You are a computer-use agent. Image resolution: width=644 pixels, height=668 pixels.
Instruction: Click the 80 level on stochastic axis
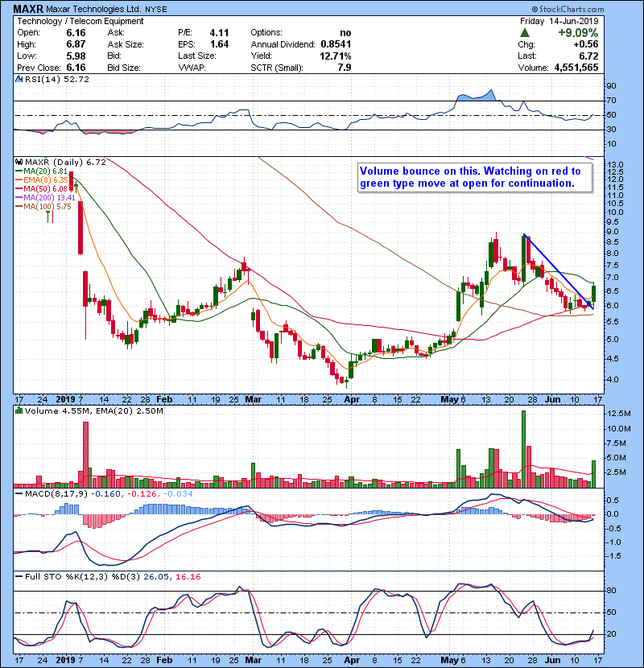point(611,591)
